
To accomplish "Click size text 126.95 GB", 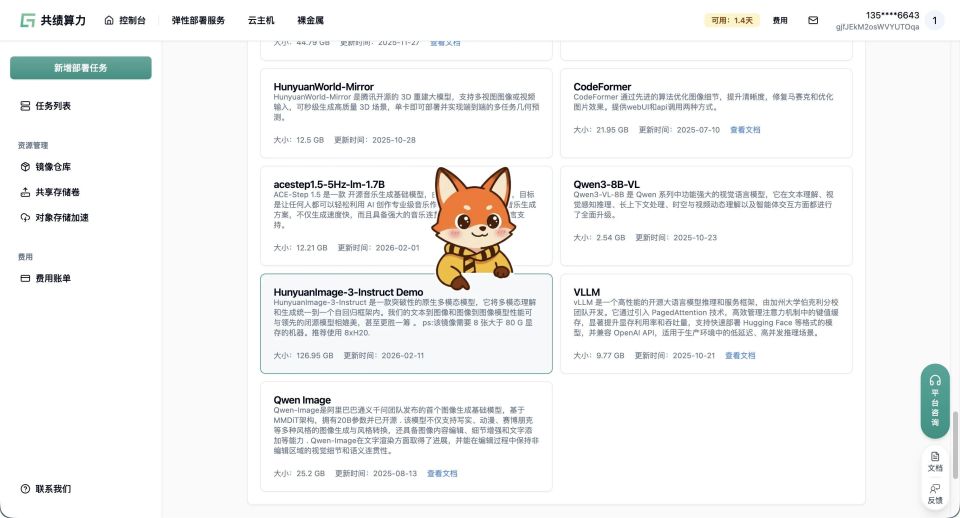I will (315, 356).
